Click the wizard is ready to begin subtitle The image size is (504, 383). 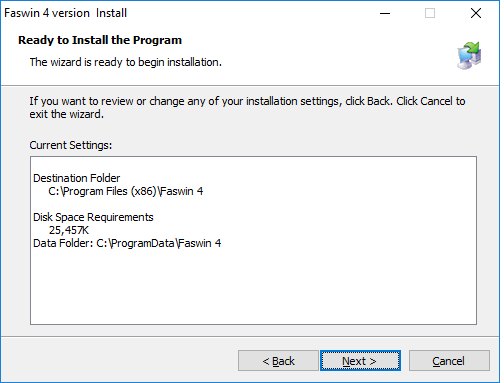pos(126,62)
